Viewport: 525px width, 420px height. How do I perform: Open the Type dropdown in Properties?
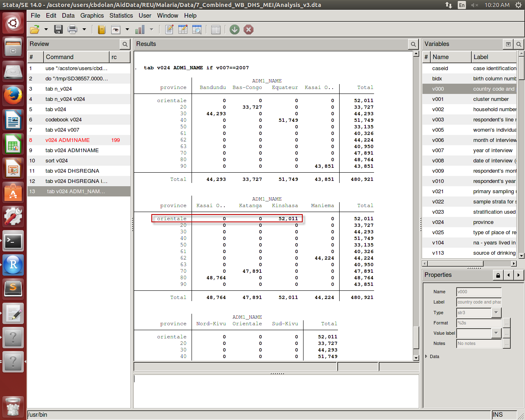(x=496, y=313)
